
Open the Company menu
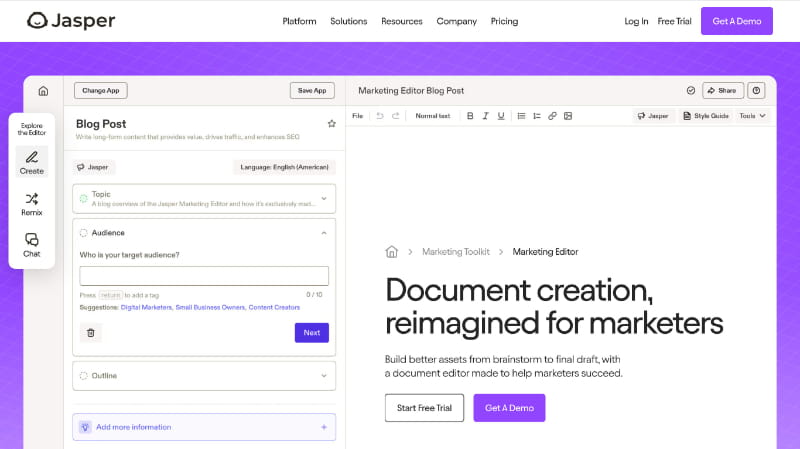coord(457,21)
